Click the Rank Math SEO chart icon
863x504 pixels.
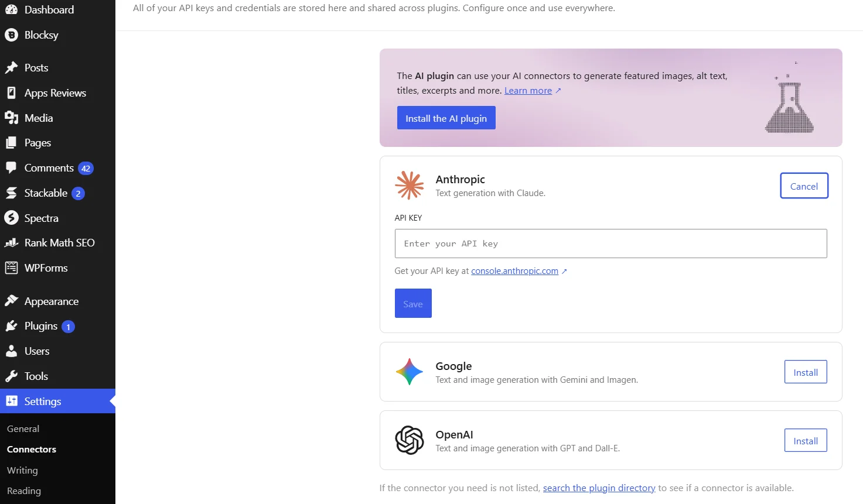point(11,243)
